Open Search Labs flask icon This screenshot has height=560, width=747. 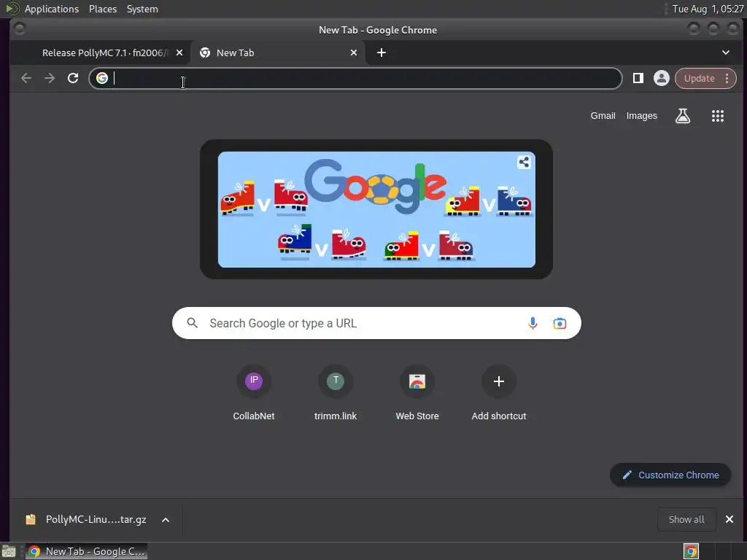(x=683, y=116)
